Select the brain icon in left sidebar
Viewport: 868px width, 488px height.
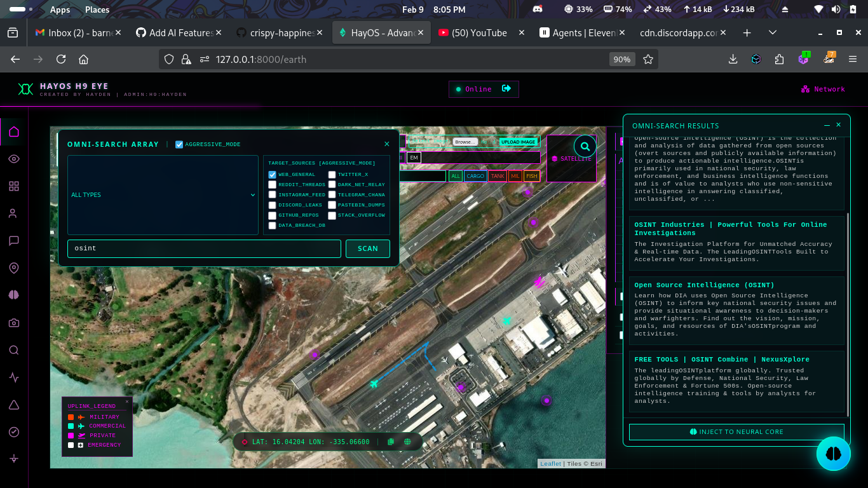pyautogui.click(x=14, y=295)
